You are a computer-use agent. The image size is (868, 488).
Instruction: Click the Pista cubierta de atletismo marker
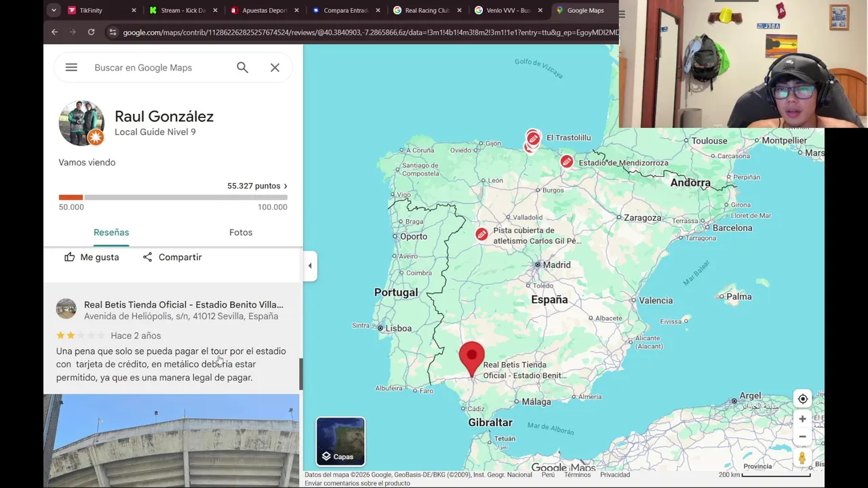[x=481, y=235]
